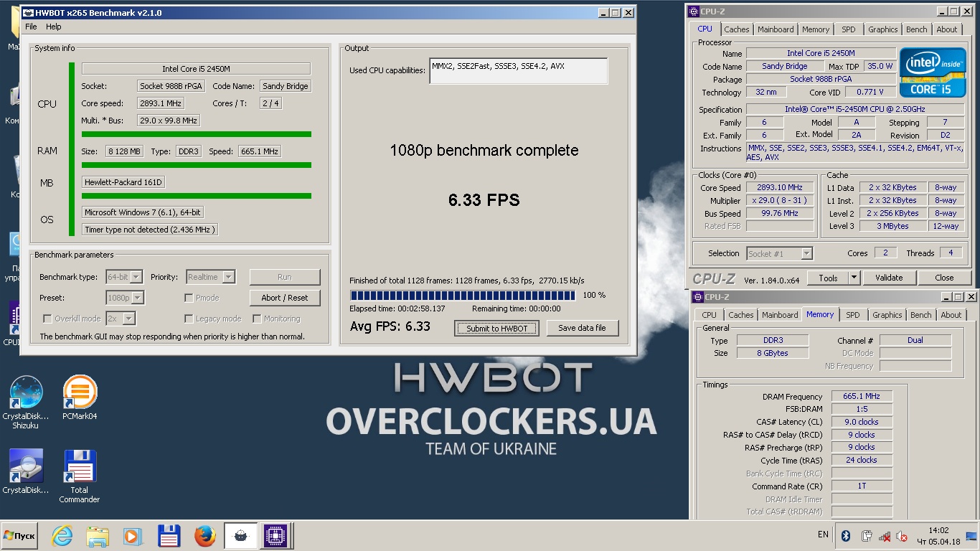Click the Tools button in CPU-Z
Image resolution: width=980 pixels, height=551 pixels.
pos(828,278)
